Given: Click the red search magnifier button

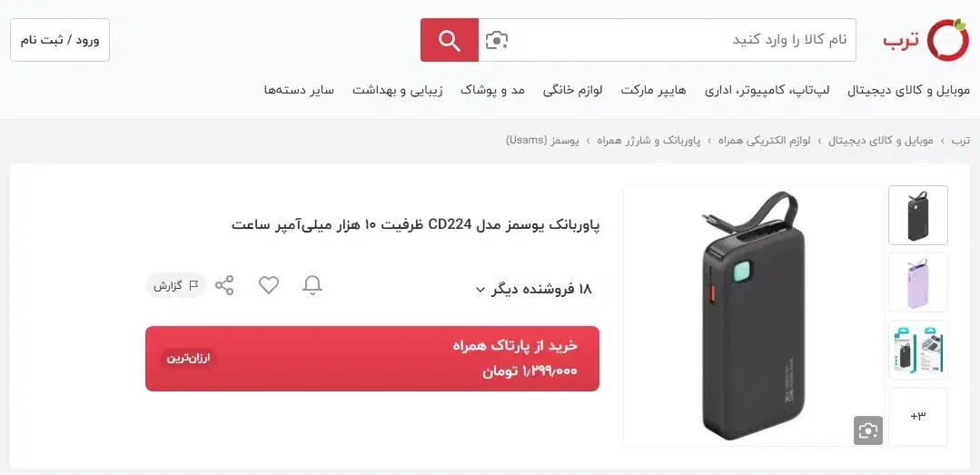Looking at the screenshot, I should point(450,40).
